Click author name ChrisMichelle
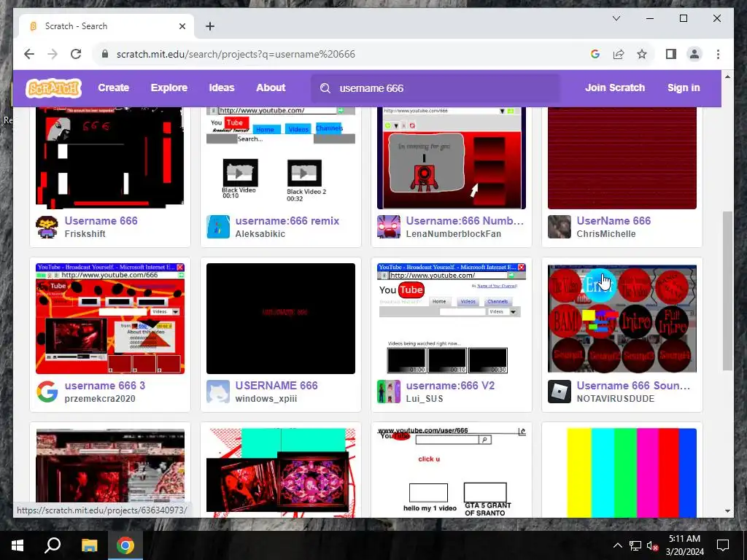Screen dimensions: 747x560 (606, 234)
